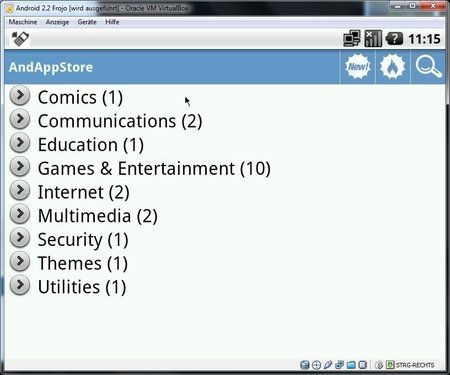Image resolution: width=450 pixels, height=375 pixels.
Task: Open the New! apps badge icon
Action: pyautogui.click(x=358, y=67)
